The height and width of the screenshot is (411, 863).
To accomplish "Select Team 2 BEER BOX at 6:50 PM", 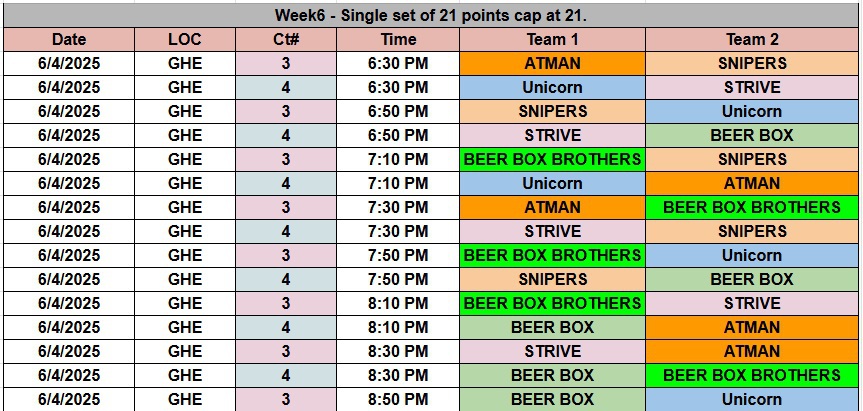I will [752, 135].
